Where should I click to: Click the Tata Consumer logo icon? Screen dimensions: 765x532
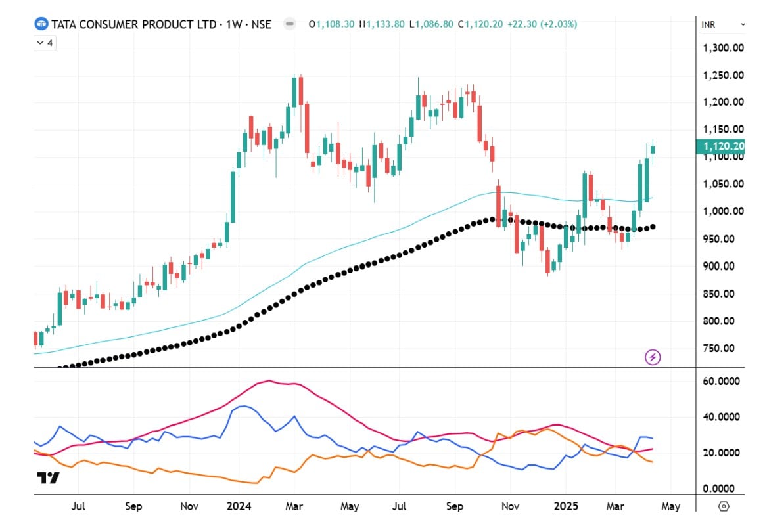[41, 24]
